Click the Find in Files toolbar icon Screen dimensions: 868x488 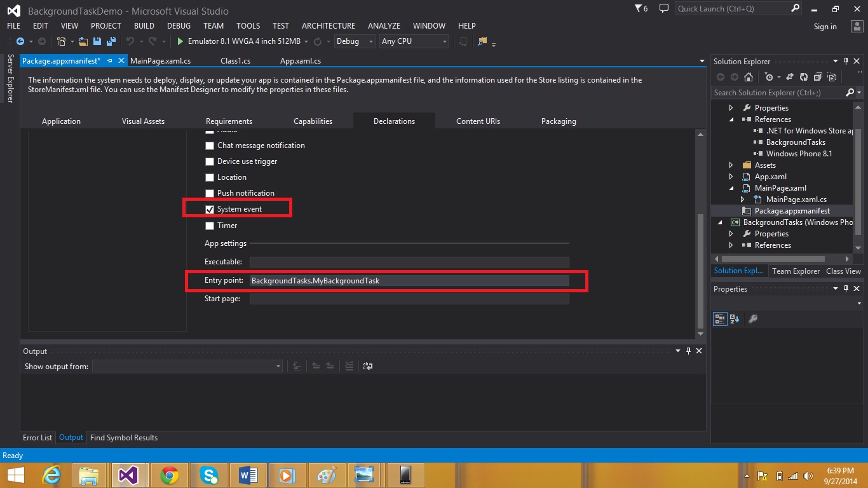tap(482, 41)
